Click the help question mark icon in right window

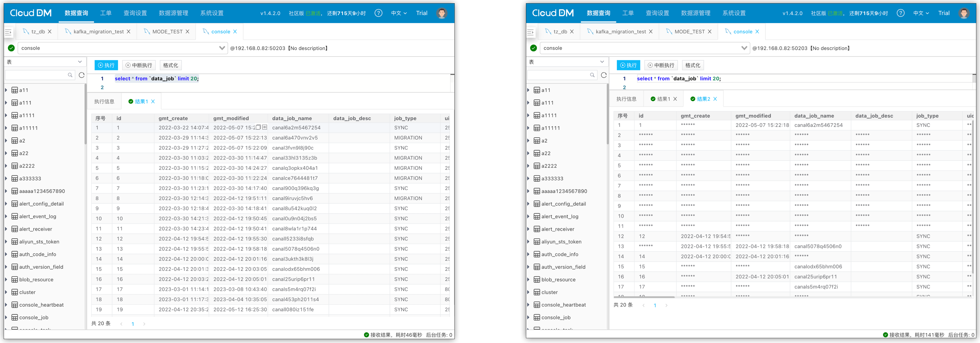click(x=900, y=13)
